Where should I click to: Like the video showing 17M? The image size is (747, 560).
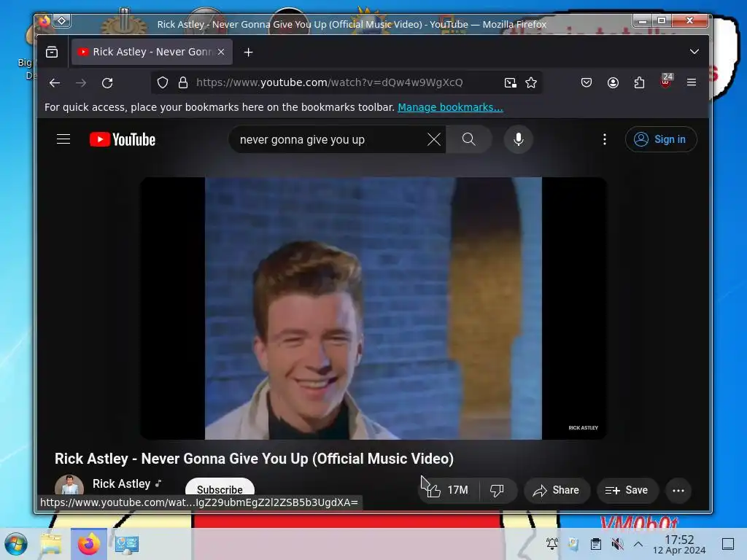(x=448, y=490)
